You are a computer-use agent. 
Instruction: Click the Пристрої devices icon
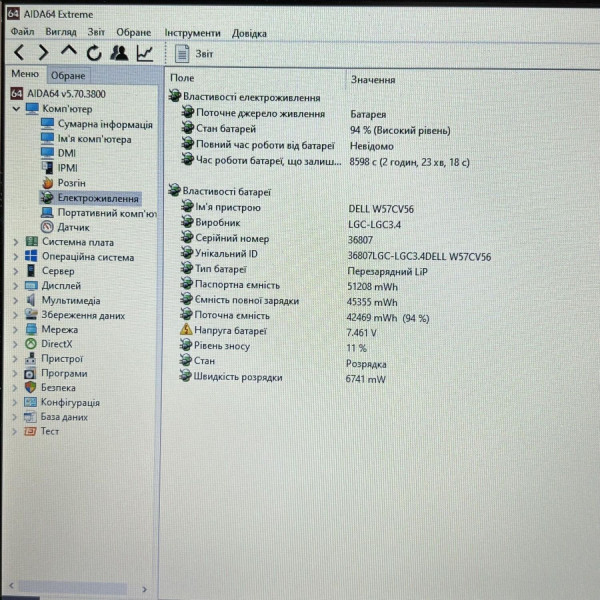pos(31,359)
